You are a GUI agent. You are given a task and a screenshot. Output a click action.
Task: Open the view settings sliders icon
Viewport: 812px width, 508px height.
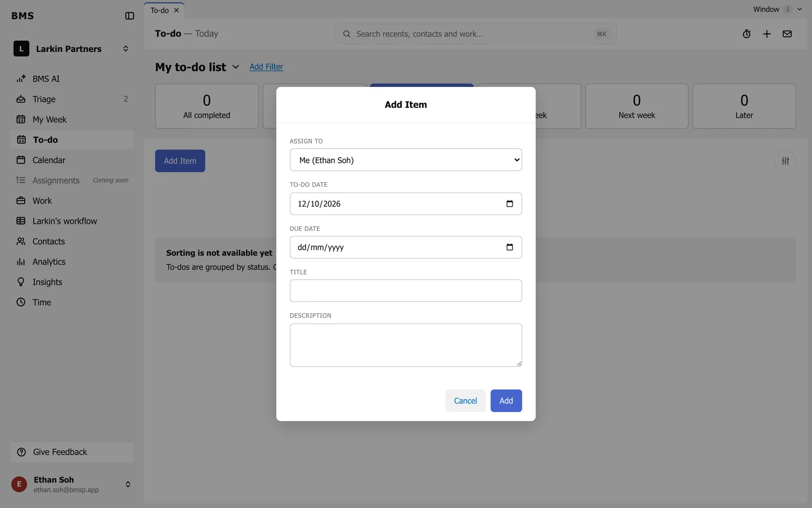tap(785, 161)
